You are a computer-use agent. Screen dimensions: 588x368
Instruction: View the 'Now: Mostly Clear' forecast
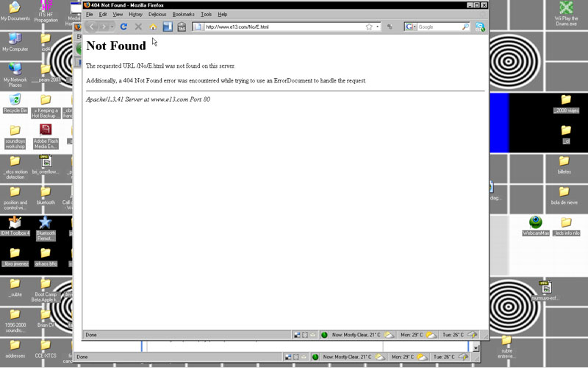coord(356,335)
